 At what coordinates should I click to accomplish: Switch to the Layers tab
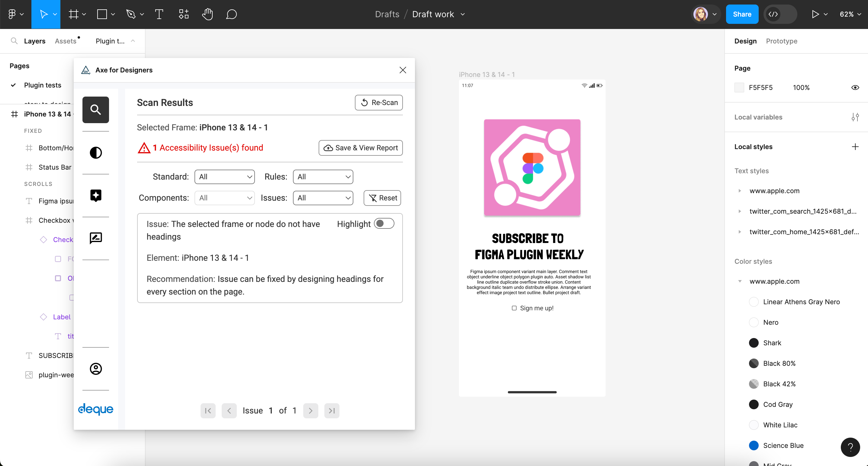[x=35, y=41]
